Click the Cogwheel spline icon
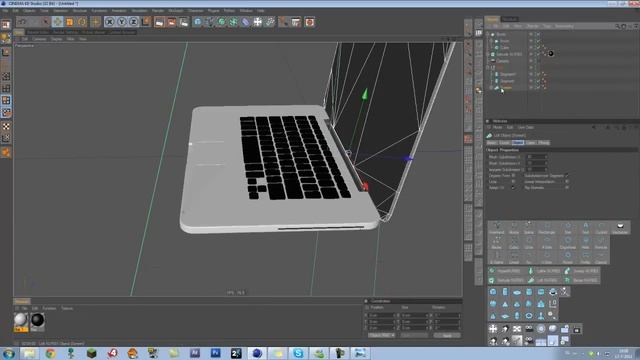Image resolution: width=640 pixels, height=360 pixels. (568, 242)
